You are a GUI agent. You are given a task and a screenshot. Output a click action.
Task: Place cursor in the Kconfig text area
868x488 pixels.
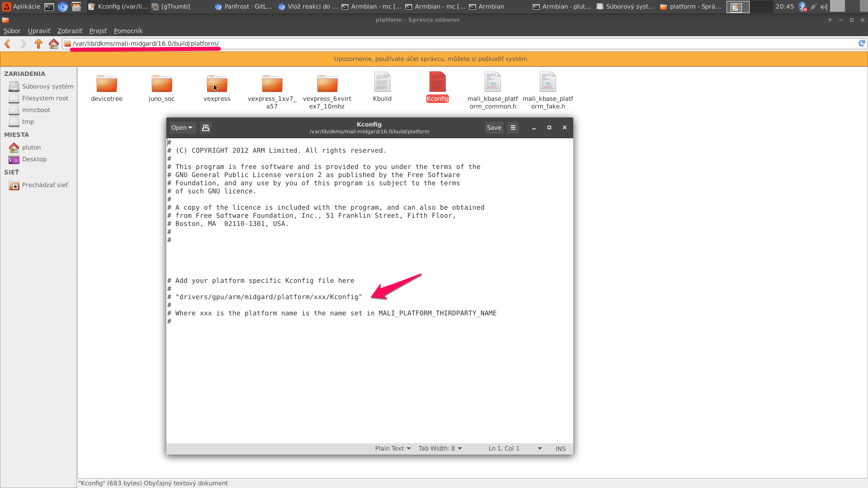pyautogui.click(x=369, y=291)
